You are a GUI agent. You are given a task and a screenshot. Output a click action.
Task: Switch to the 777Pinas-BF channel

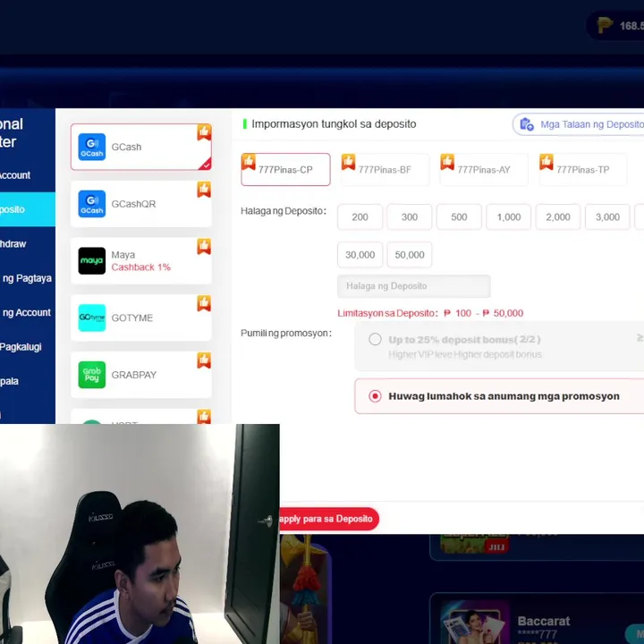[385, 170]
